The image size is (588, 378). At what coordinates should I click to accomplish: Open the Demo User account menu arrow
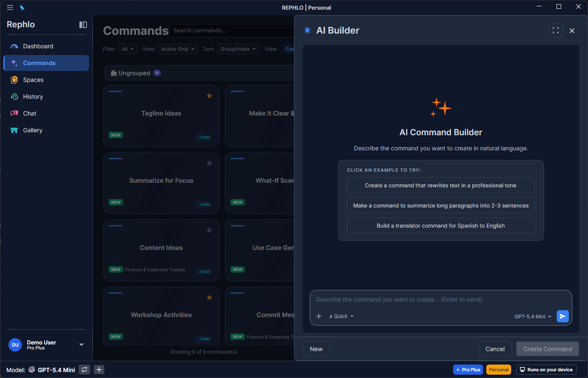pyautogui.click(x=81, y=345)
